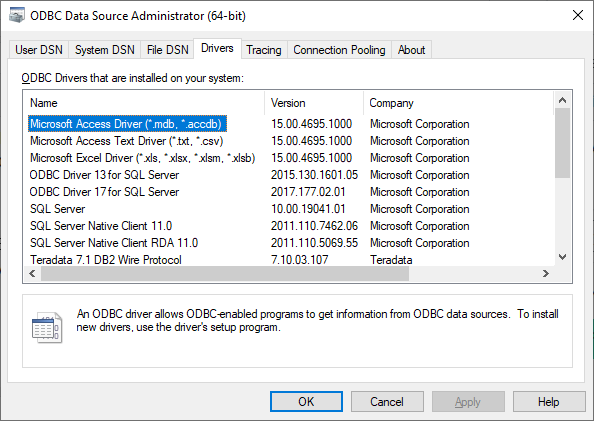The height and width of the screenshot is (421, 594).
Task: Click the left arrow of horizontal scrollbar
Action: click(x=32, y=273)
